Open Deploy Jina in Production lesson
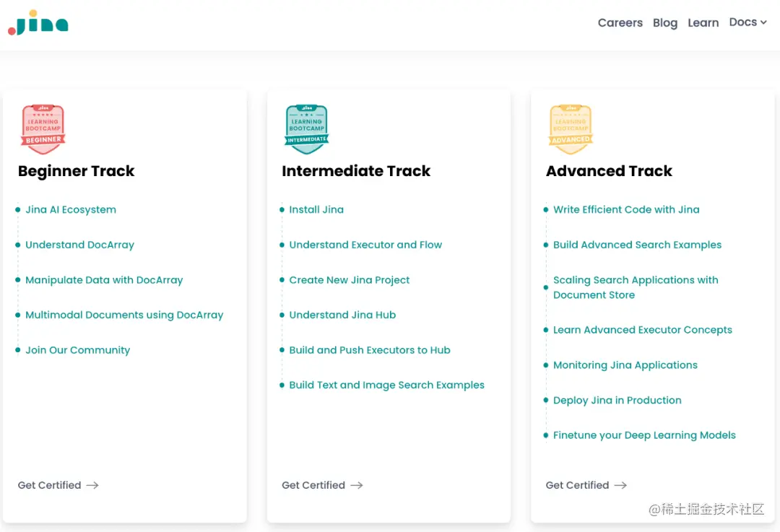Viewport: 780px width, 532px height. coord(617,400)
